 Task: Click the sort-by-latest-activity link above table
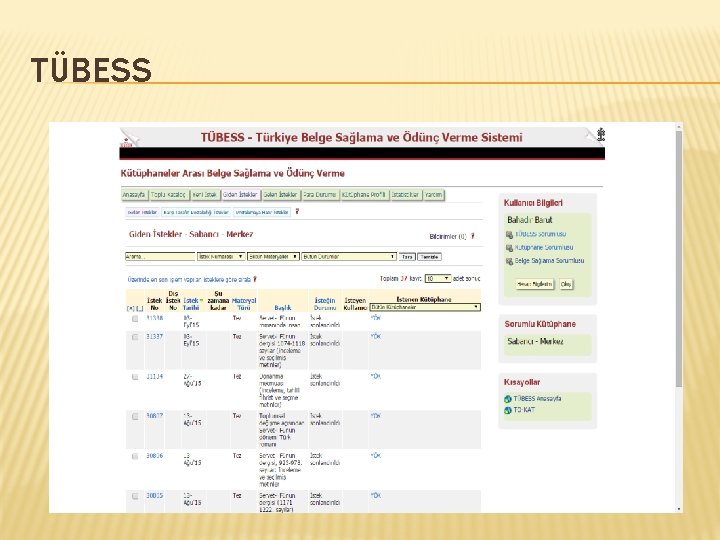click(x=189, y=279)
